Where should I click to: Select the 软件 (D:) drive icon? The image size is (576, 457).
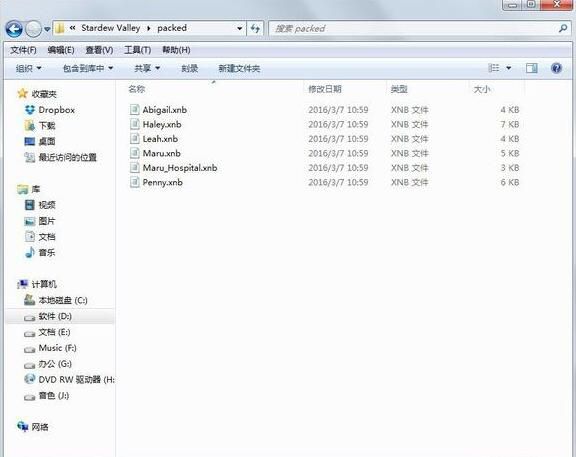click(x=29, y=317)
